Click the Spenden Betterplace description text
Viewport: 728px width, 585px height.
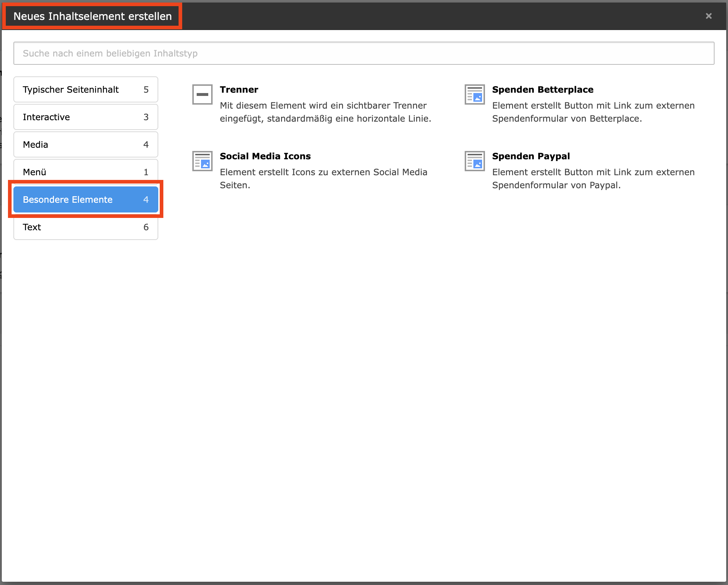coord(593,112)
